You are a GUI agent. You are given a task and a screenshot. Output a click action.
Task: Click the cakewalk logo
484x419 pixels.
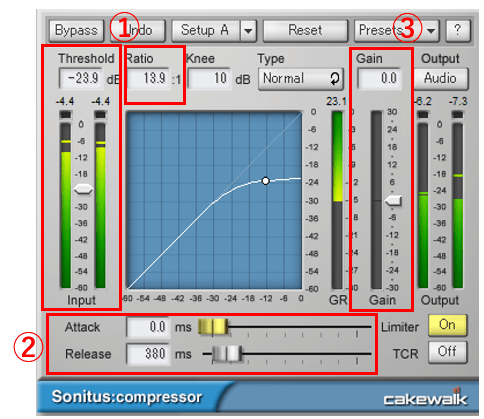(x=425, y=398)
